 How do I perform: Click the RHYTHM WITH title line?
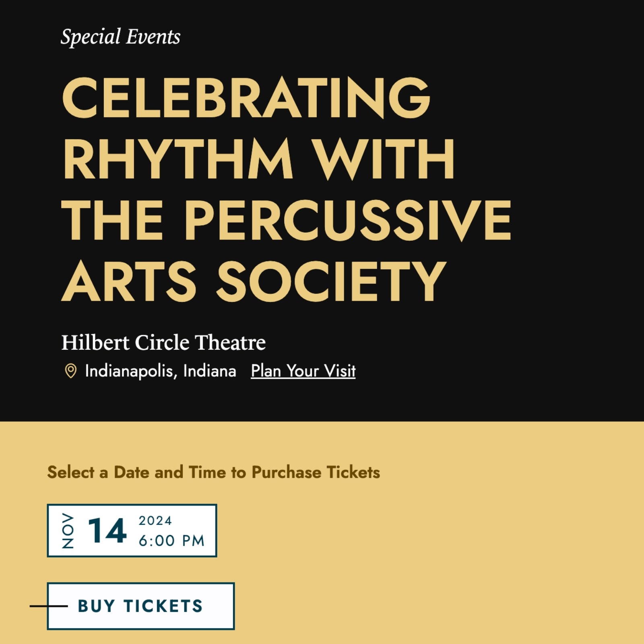[x=258, y=159]
